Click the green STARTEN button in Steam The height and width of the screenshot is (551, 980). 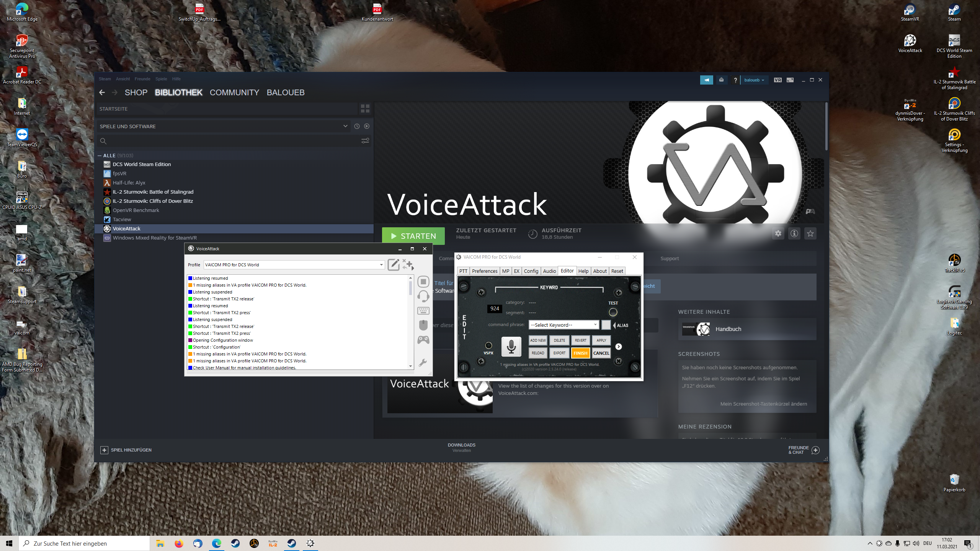pos(413,236)
